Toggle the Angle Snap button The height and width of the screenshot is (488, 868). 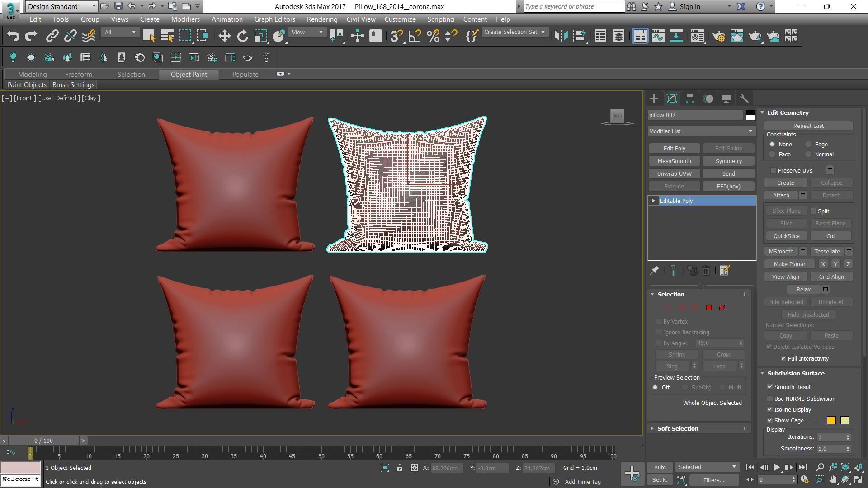coord(415,36)
